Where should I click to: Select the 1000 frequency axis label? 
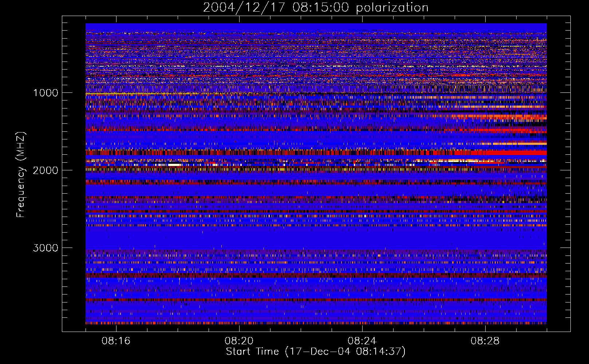46,93
